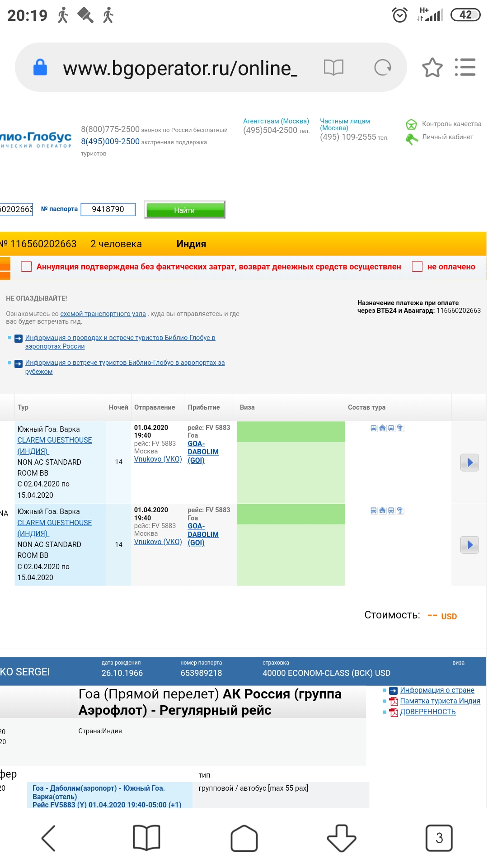
Task: Open ДОВЕРЕННОСТЬ PDF link
Action: (428, 712)
